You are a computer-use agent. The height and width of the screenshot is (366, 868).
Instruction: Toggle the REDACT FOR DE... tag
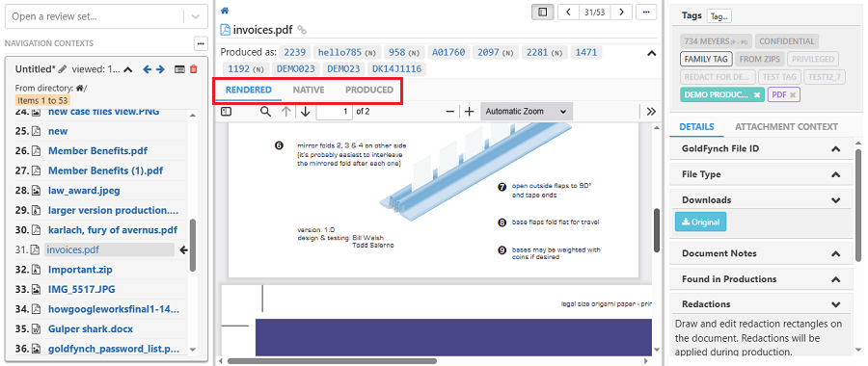coord(718,77)
